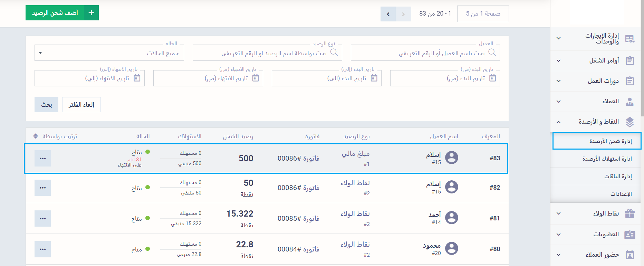The height and width of the screenshot is (266, 644).
Task: Click the plus icon beside أضف شحن الرصيد
Action: pyautogui.click(x=91, y=13)
